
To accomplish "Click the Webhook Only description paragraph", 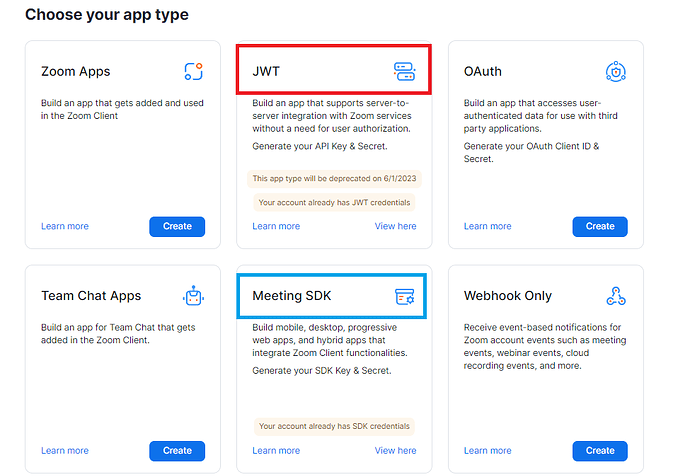I will (x=545, y=346).
